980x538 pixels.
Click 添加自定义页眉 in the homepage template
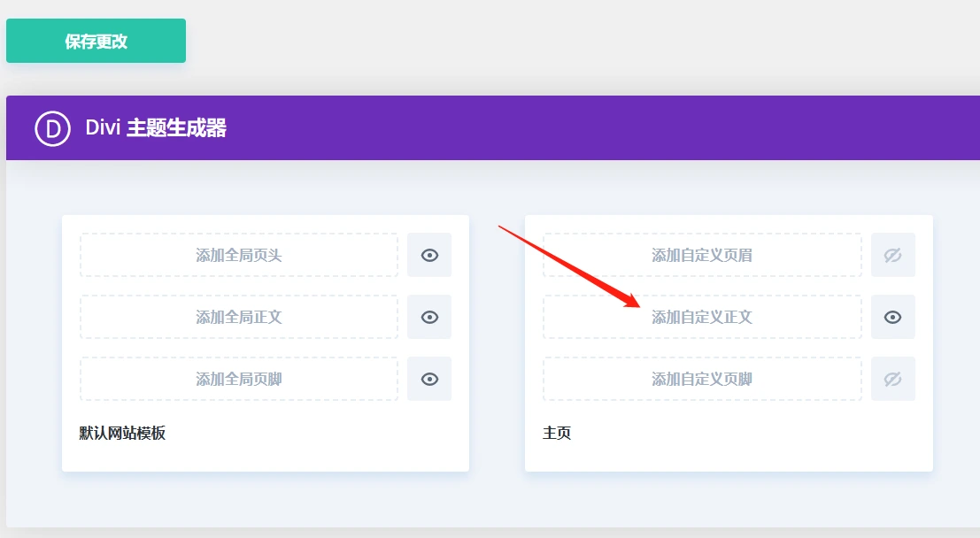click(x=703, y=255)
